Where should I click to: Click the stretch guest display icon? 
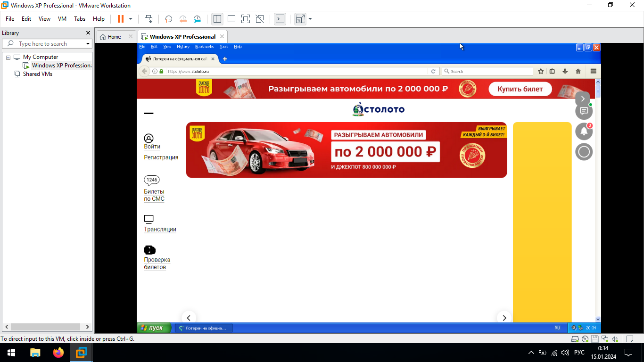(300, 19)
